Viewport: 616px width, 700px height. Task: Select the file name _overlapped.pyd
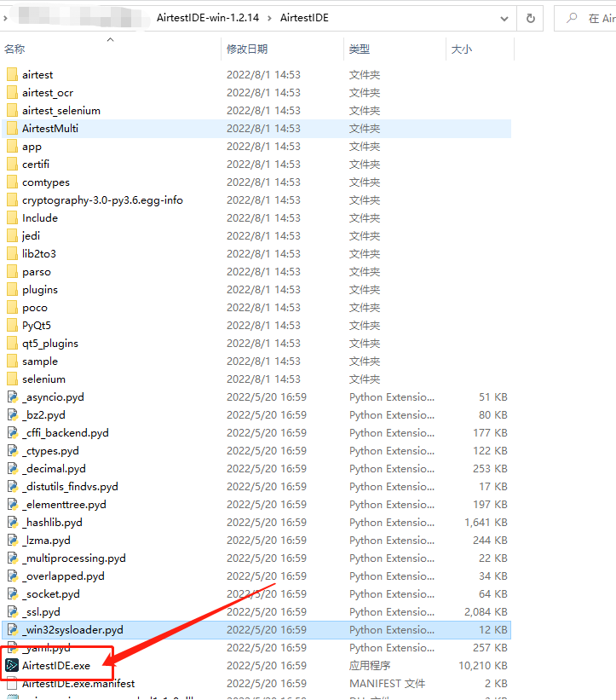(63, 576)
